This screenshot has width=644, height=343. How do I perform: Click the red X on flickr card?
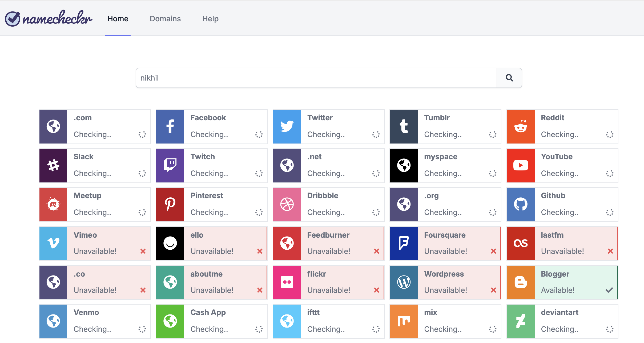tap(377, 290)
